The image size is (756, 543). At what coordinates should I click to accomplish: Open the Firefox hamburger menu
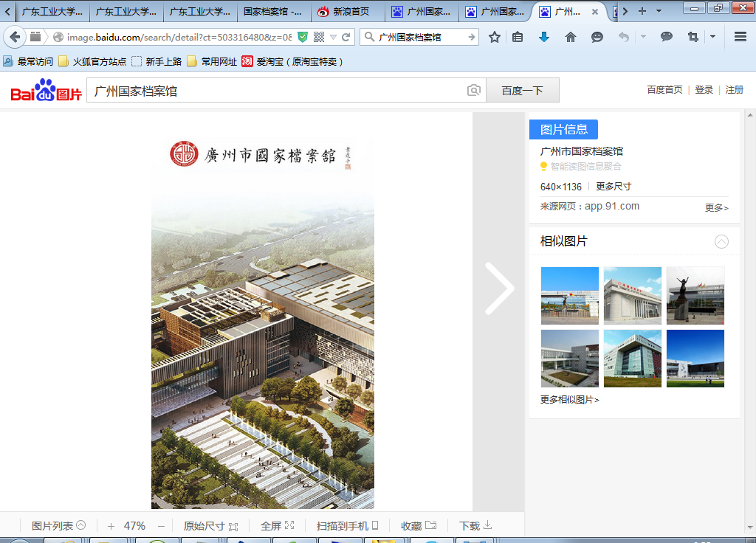(740, 37)
